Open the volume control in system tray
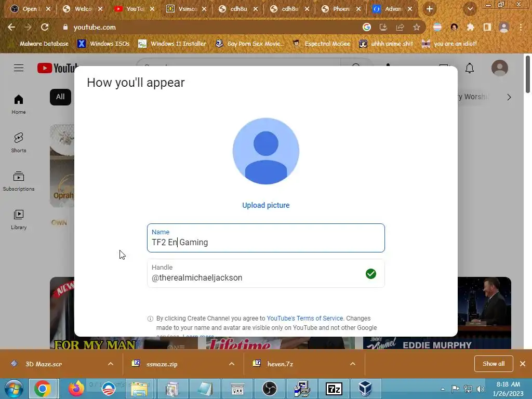Viewport: 532px width, 399px height. pos(481,389)
